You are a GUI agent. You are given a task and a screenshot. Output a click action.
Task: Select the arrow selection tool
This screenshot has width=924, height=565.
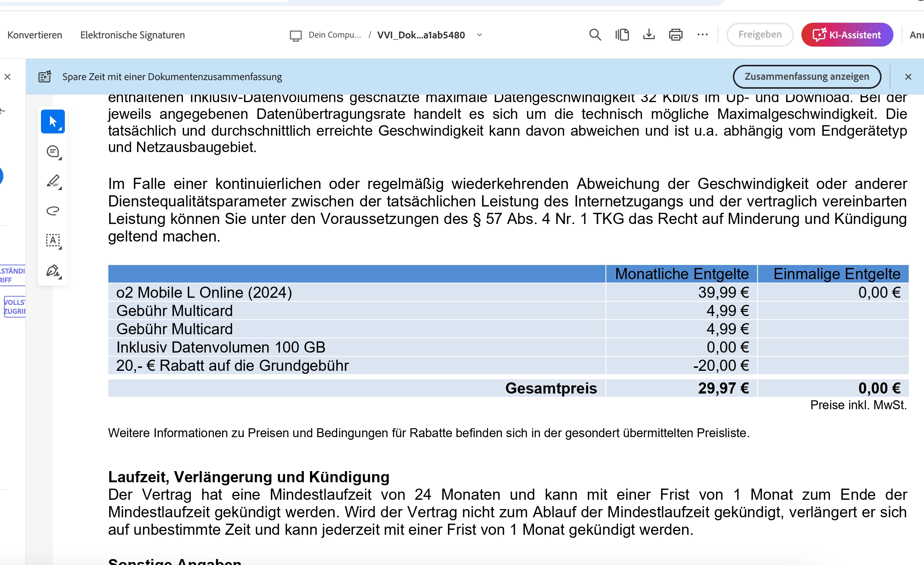coord(53,121)
